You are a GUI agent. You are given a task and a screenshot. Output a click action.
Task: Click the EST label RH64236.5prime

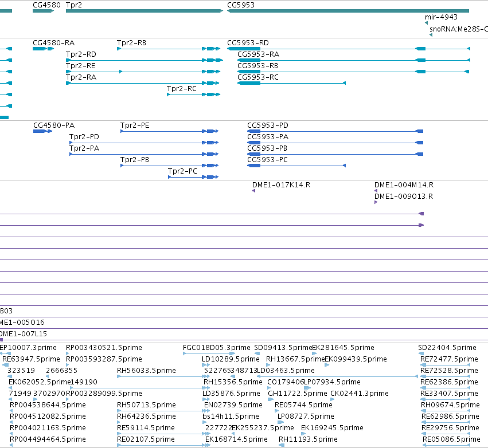pos(146,416)
